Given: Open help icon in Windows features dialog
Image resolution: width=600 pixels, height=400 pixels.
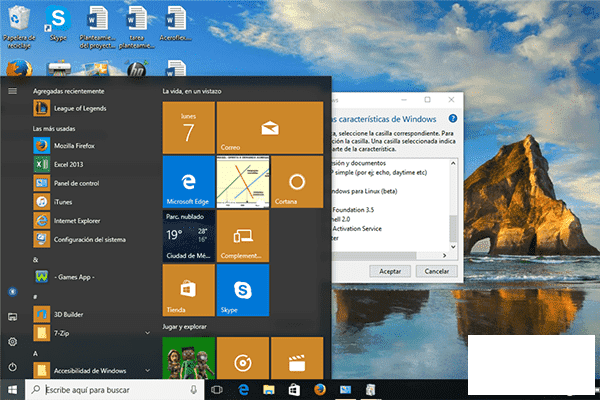Looking at the screenshot, I should click(453, 119).
